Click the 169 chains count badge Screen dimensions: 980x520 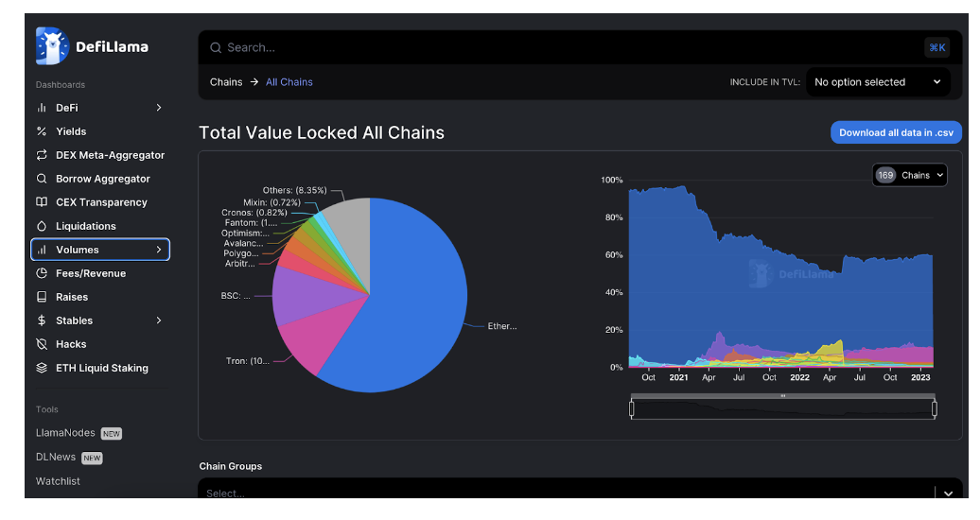[885, 175]
